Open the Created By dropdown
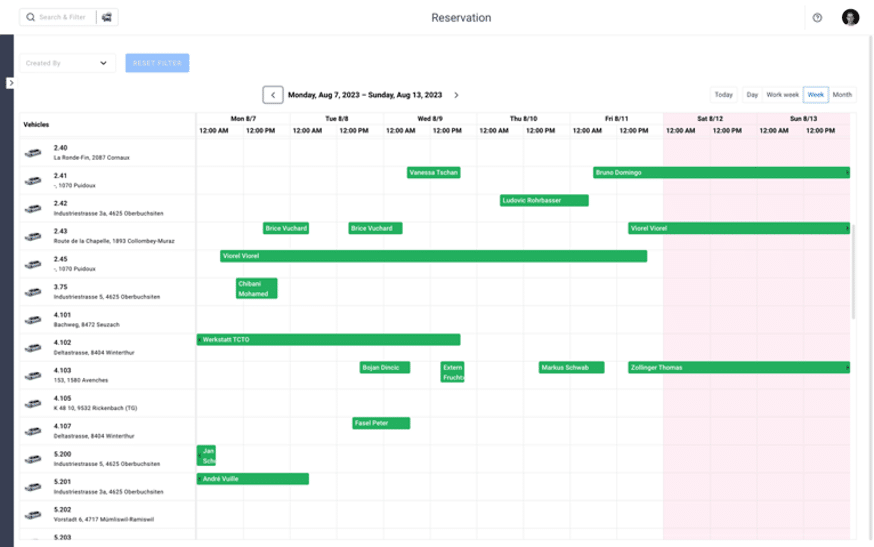 coord(67,63)
